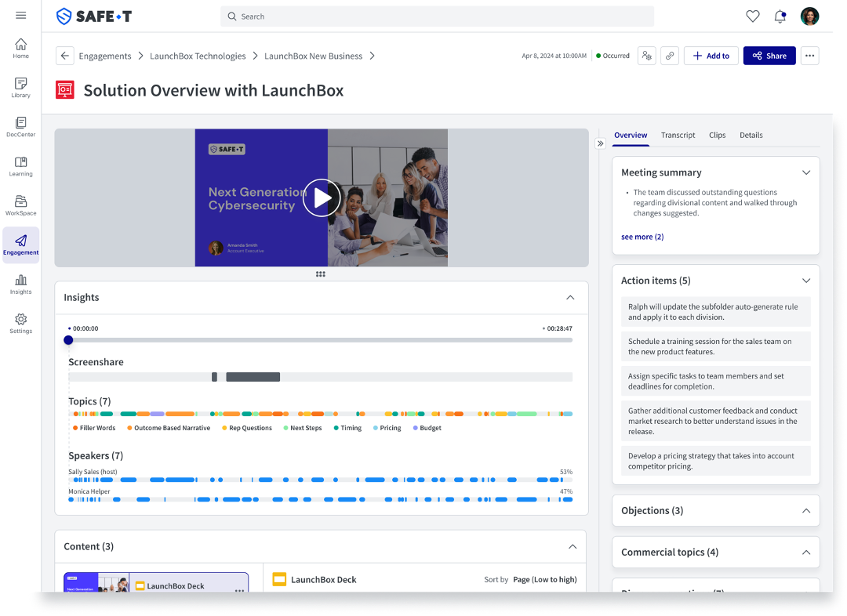The width and height of the screenshot is (847, 616).
Task: Click Monica Helper speaker timeline
Action: point(320,499)
